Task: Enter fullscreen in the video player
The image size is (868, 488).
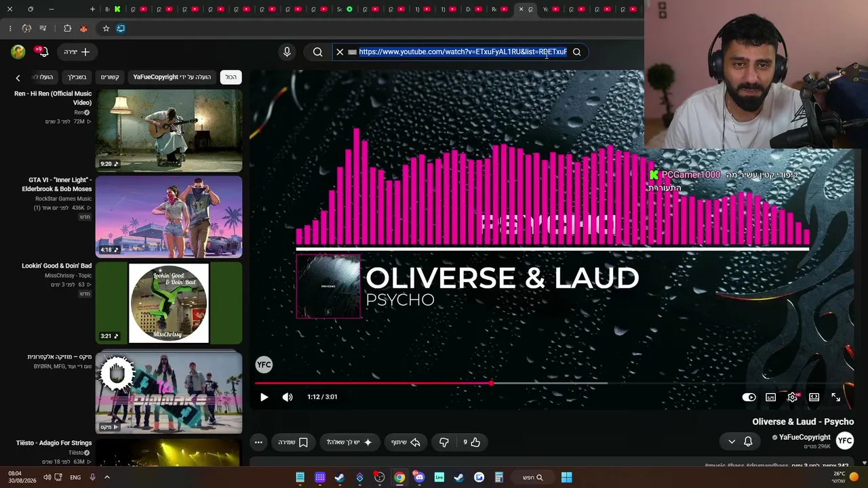Action: (x=835, y=397)
